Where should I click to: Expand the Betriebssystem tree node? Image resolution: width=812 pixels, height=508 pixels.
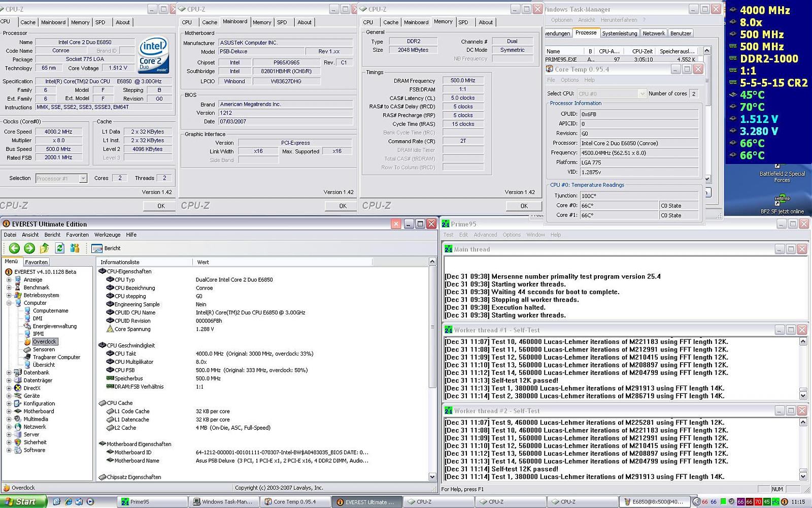pyautogui.click(x=9, y=295)
